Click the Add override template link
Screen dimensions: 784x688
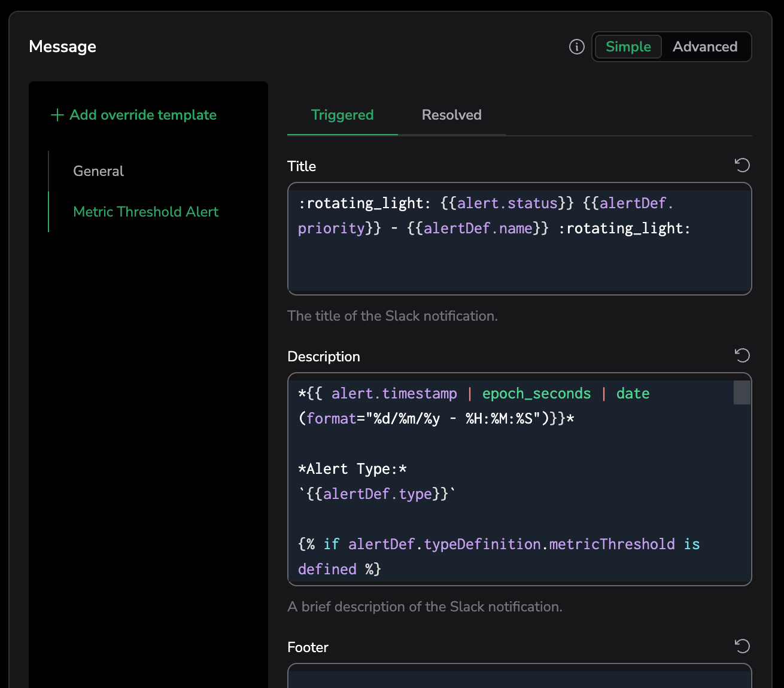[x=142, y=115]
